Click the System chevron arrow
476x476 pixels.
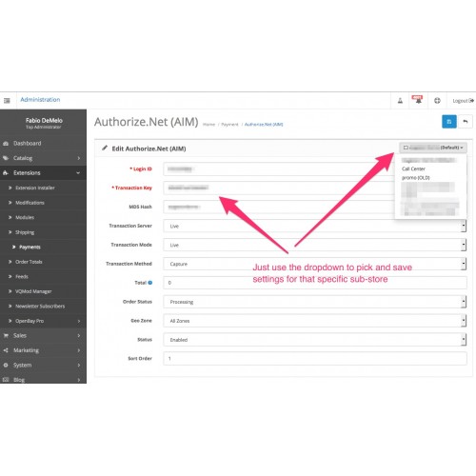tap(79, 366)
